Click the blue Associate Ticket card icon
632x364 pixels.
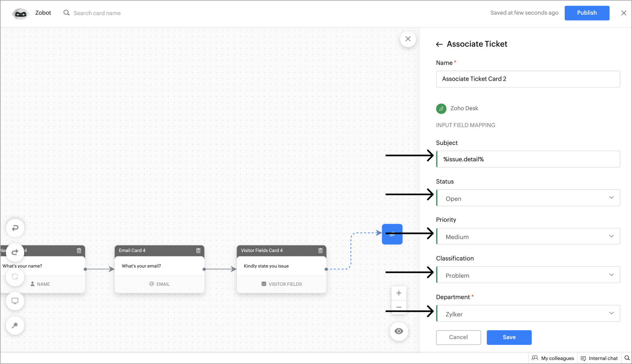coord(392,234)
